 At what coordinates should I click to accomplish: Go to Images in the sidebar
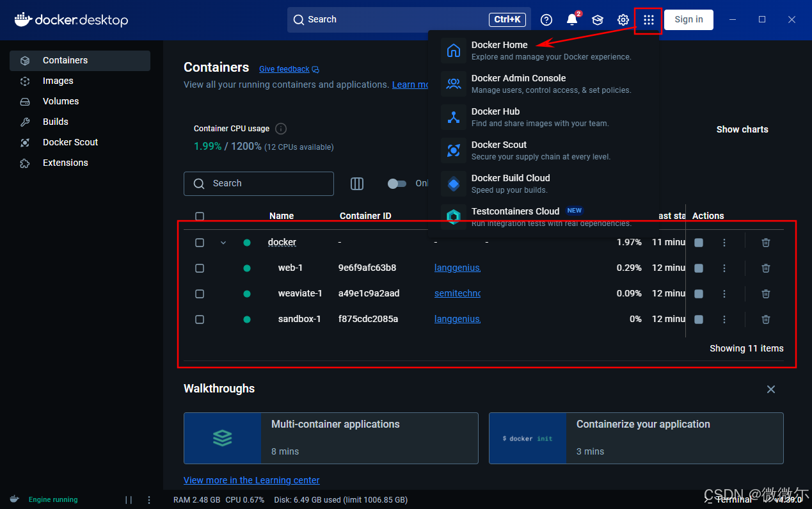58,81
